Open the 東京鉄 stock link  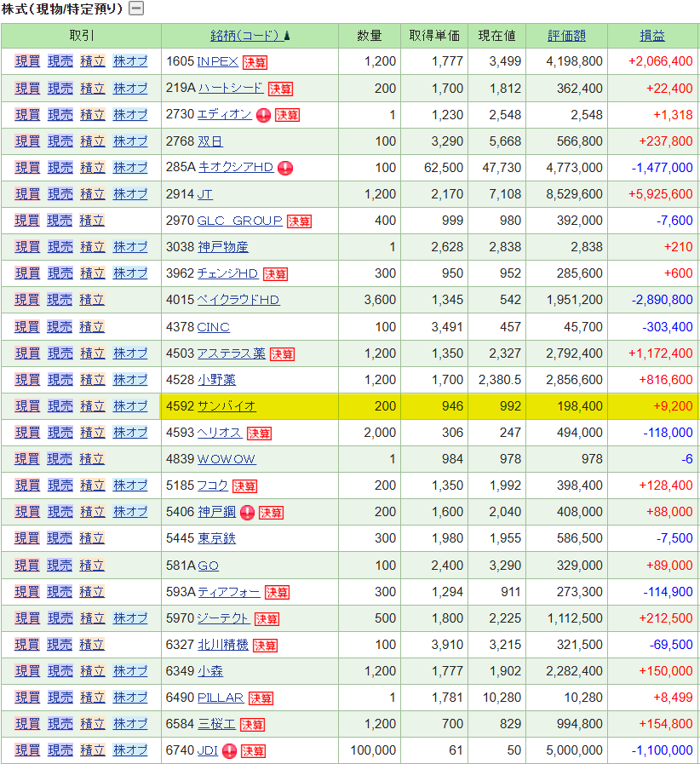click(217, 538)
